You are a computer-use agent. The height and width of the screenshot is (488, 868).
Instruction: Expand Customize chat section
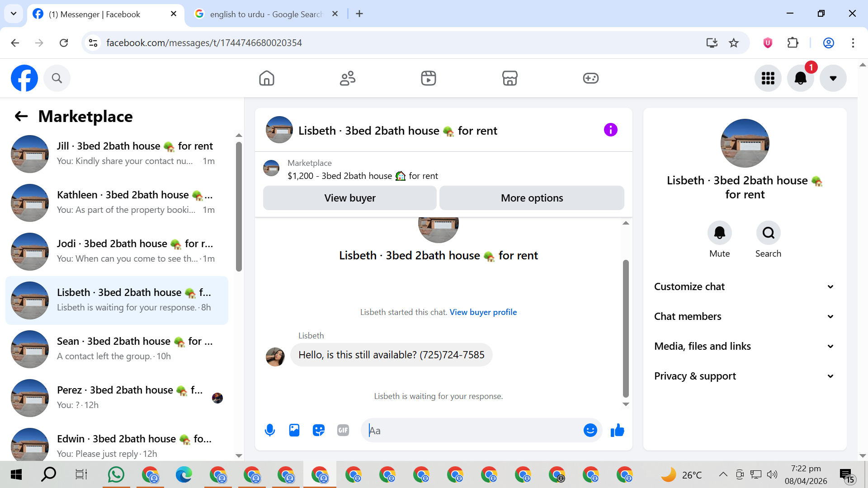pos(744,286)
